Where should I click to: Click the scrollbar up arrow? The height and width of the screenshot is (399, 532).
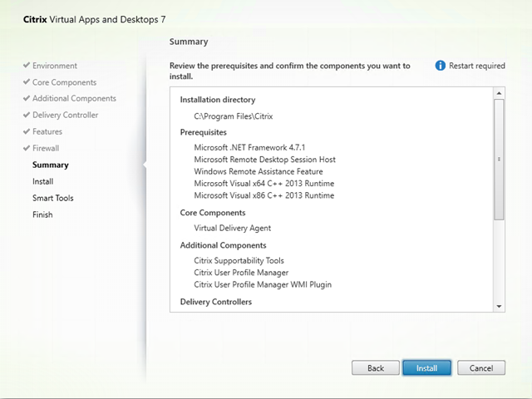499,93
